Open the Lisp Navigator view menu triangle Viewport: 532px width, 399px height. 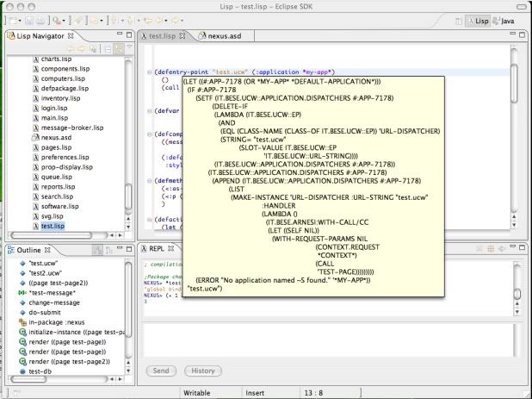pos(129,47)
